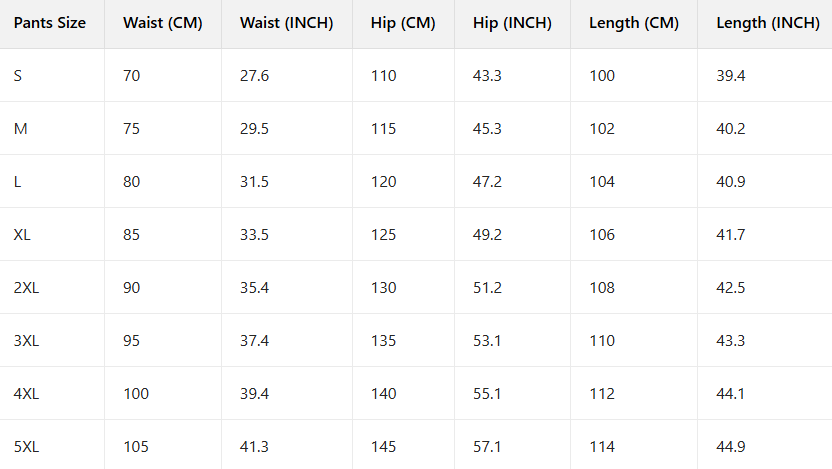The width and height of the screenshot is (832, 469).
Task: Click length inch value 44.9
Action: [x=731, y=447]
